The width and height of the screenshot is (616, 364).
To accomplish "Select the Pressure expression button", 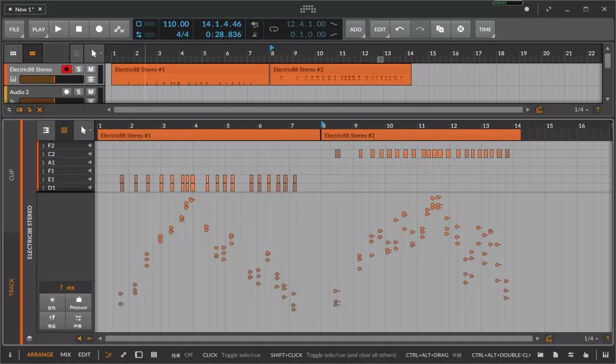I will [x=79, y=302].
